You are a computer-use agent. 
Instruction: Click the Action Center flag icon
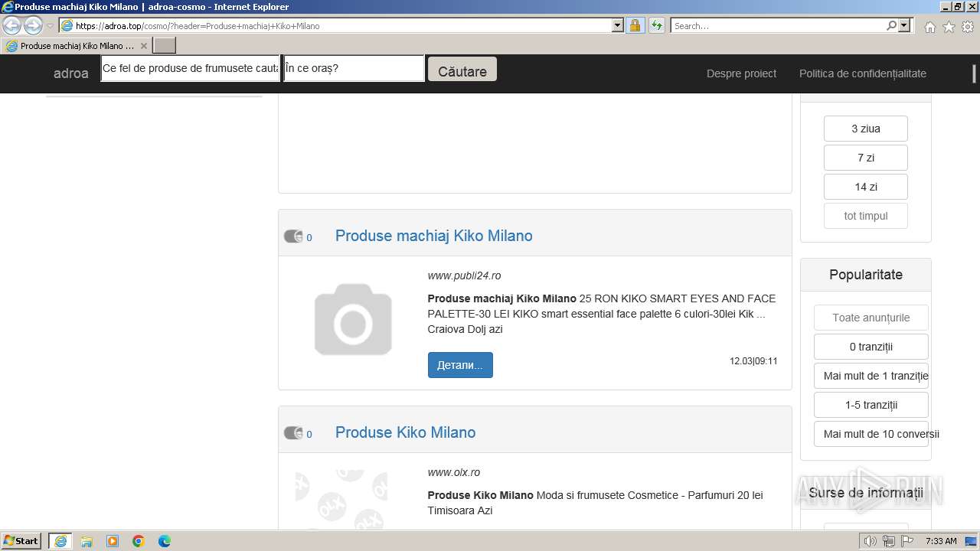(x=907, y=541)
